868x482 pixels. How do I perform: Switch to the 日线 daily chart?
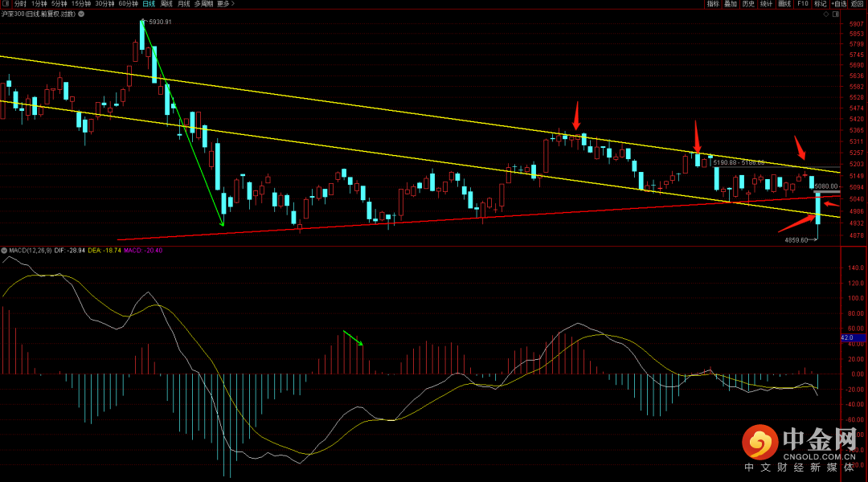click(x=149, y=3)
